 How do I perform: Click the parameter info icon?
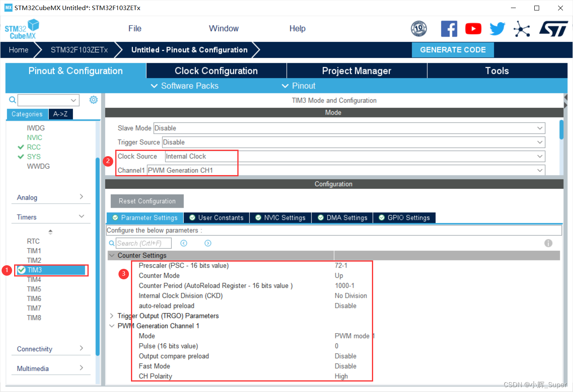coord(548,243)
